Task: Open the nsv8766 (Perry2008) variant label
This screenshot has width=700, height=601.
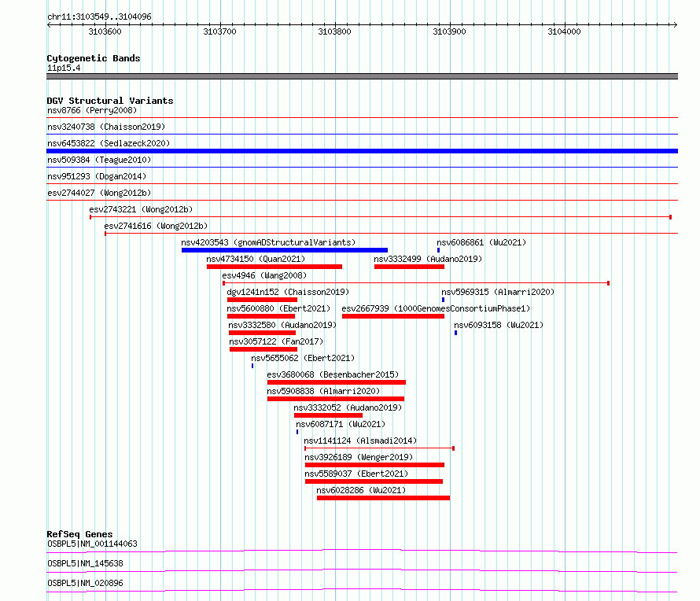Action: pyautogui.click(x=92, y=110)
